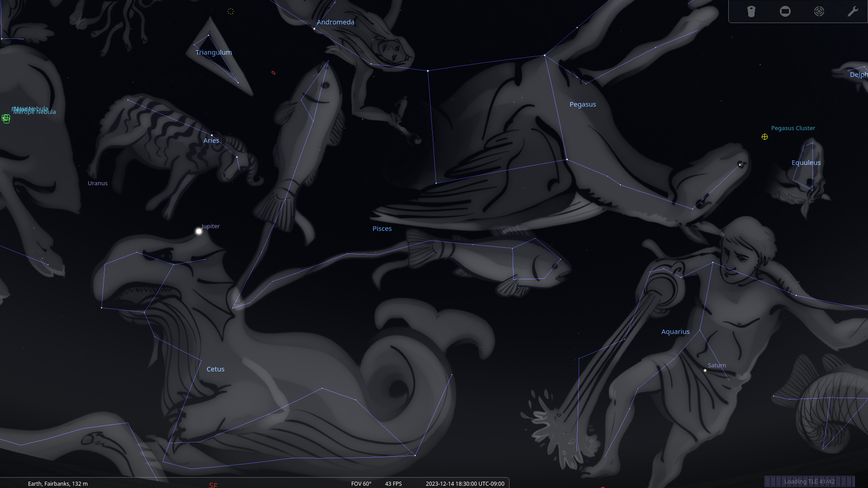Toggle the Telrad sight icon

coord(819,11)
